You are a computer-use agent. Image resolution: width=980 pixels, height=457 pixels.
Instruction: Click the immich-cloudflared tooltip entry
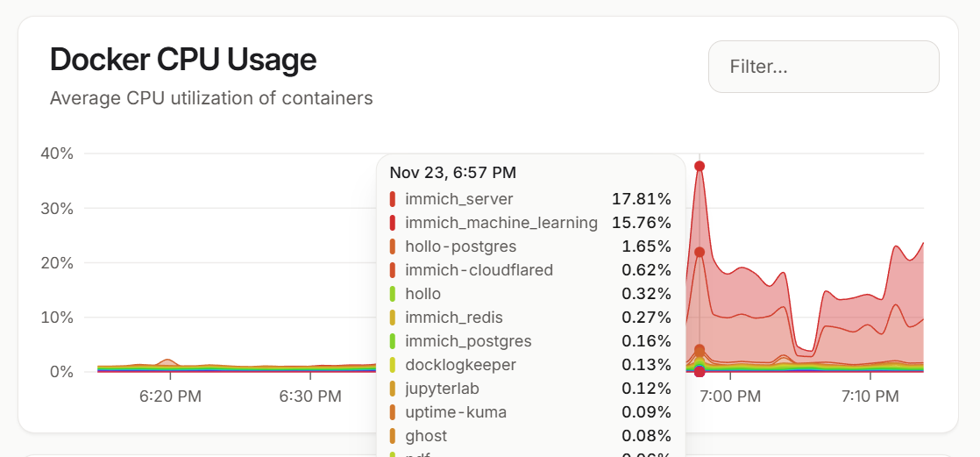[x=479, y=270]
